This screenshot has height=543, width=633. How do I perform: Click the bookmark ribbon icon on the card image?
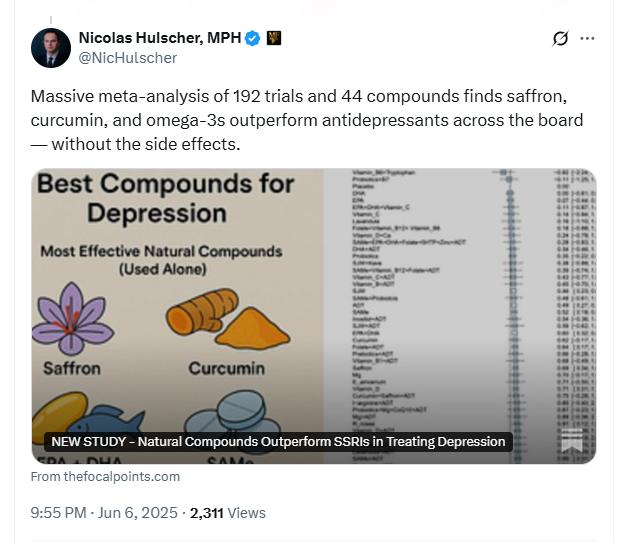[572, 440]
